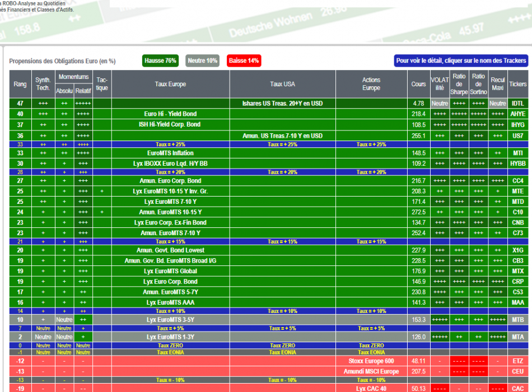
Task: Click ticker HYBB
Action: pos(518,164)
